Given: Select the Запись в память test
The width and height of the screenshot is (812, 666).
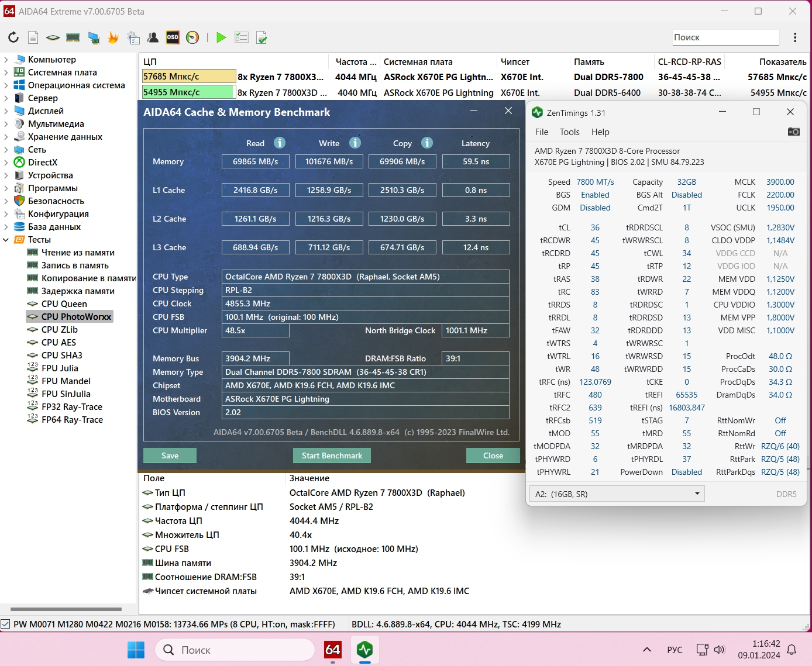Looking at the screenshot, I should click(75, 265).
